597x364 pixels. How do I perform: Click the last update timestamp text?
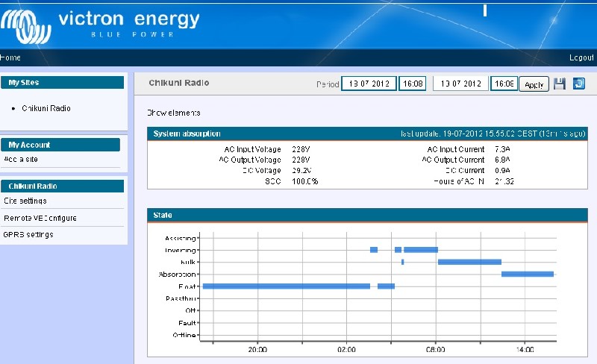tap(493, 134)
